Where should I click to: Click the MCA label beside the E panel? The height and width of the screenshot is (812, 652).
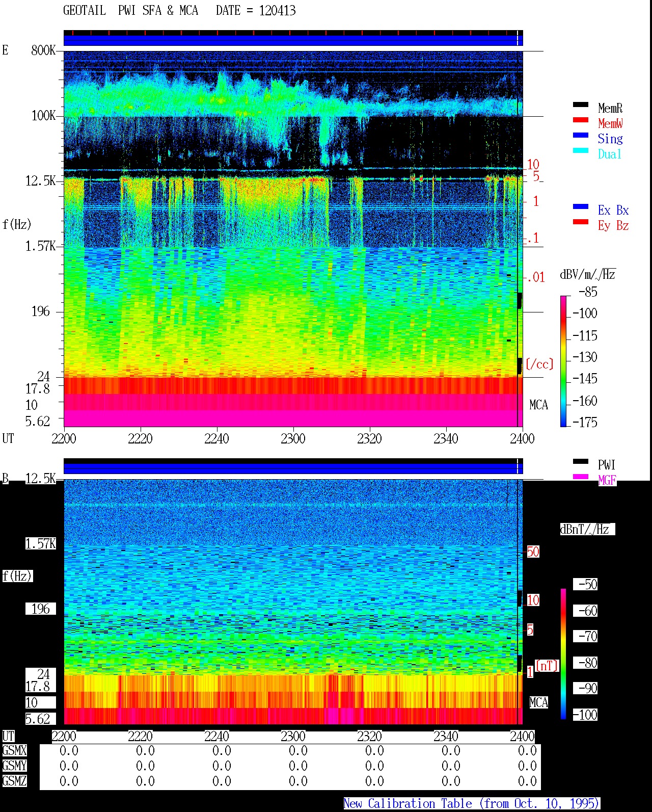(538, 405)
